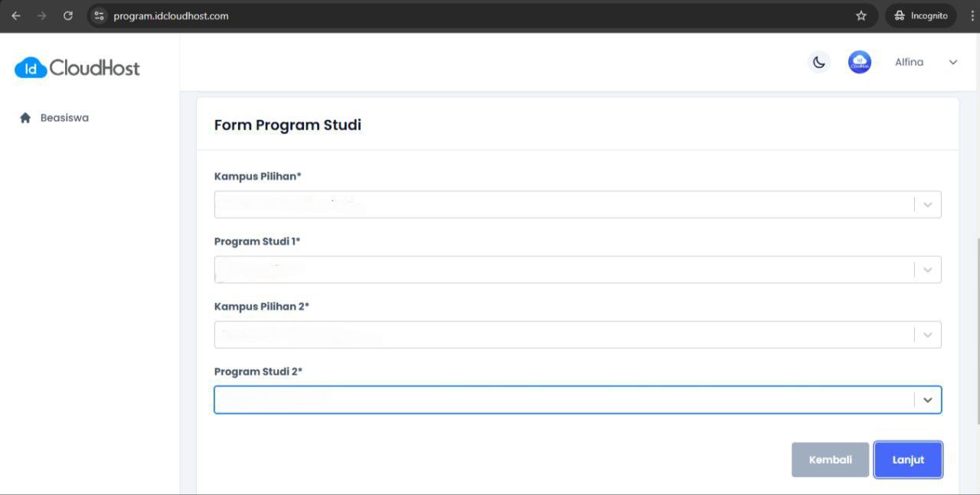The height and width of the screenshot is (495, 980).
Task: Open Beasiswa home icon in sidebar
Action: tap(25, 118)
